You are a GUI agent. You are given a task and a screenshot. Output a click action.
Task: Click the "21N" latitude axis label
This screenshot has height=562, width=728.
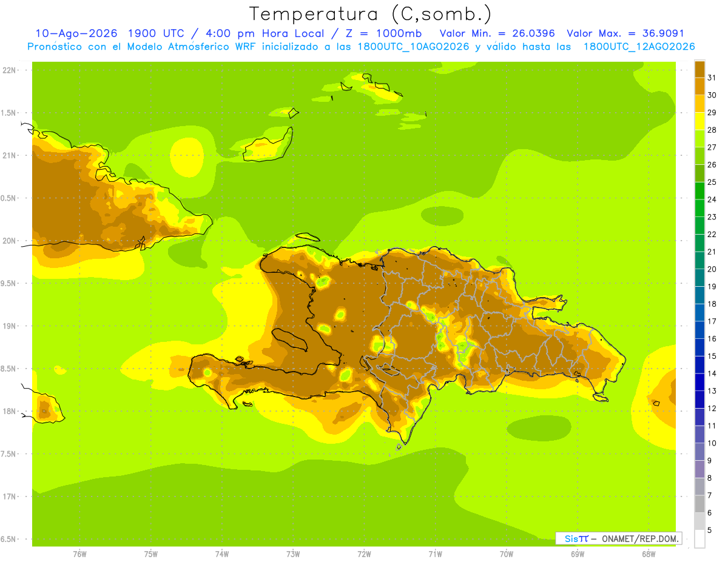pyautogui.click(x=10, y=156)
